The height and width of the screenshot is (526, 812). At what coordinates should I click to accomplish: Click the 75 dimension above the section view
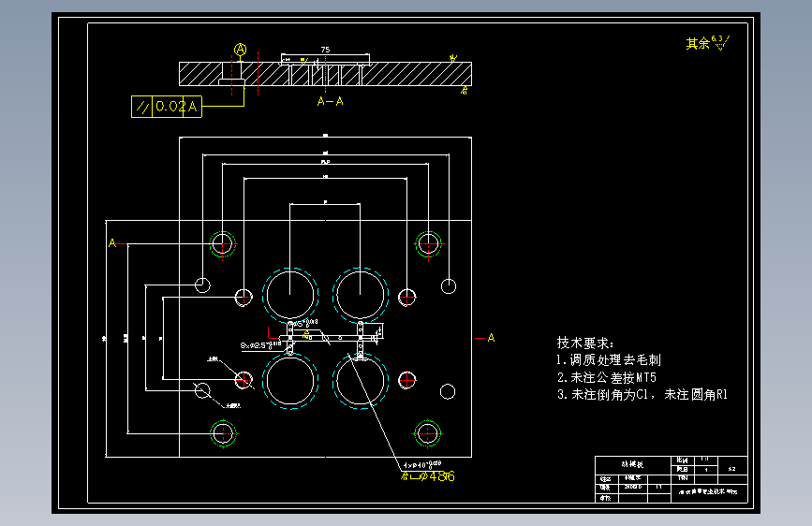point(325,50)
